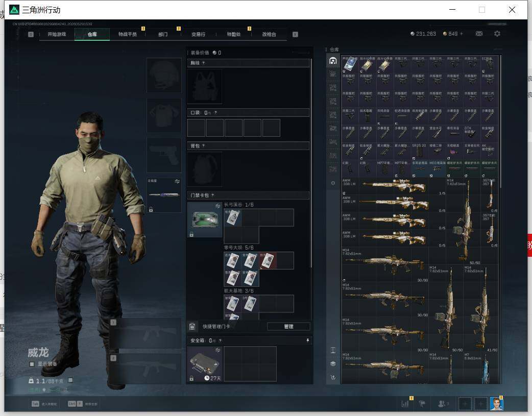Image resolution: width=532 pixels, height=416 pixels.
Task: Click the backpack slot
Action: 205,169
